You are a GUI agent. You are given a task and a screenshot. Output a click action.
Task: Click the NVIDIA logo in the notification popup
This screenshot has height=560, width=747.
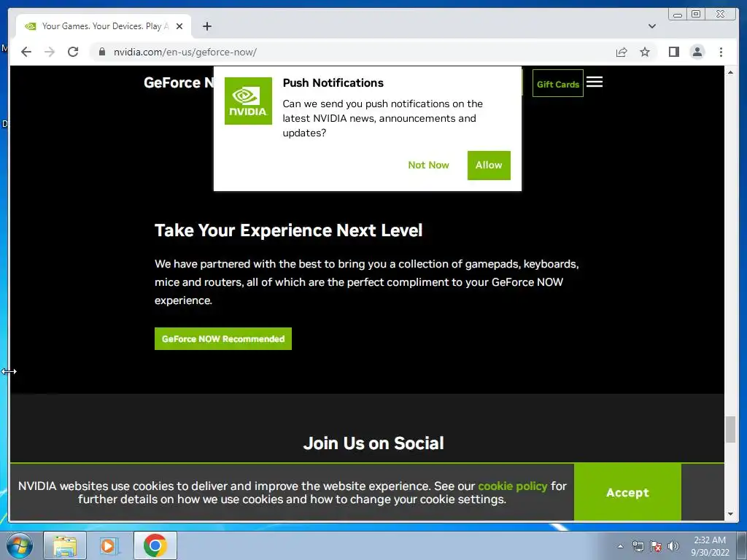pyautogui.click(x=248, y=101)
